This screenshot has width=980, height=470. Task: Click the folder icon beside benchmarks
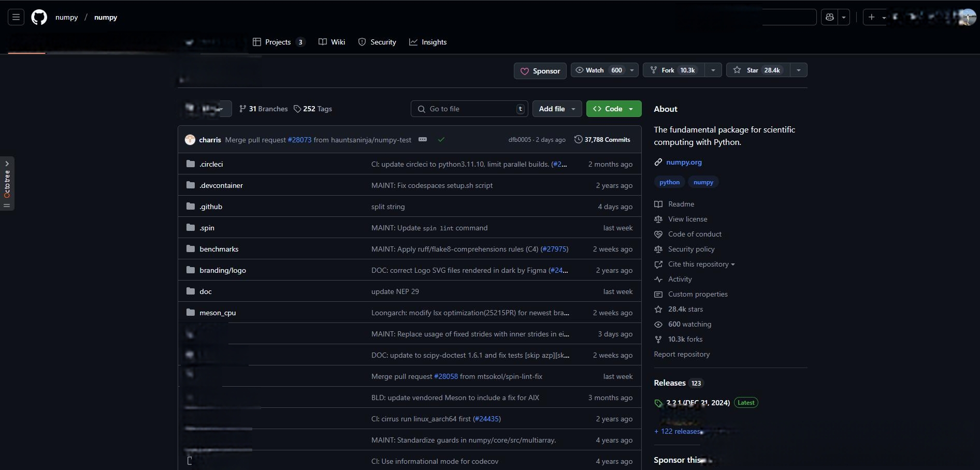pos(191,249)
